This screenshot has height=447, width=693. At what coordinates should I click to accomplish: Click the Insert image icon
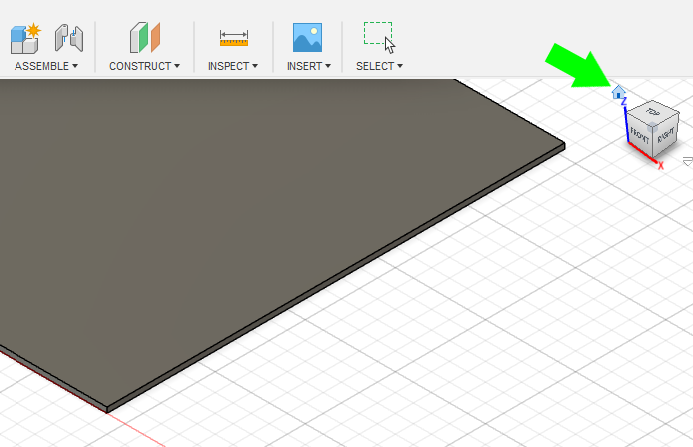point(307,38)
